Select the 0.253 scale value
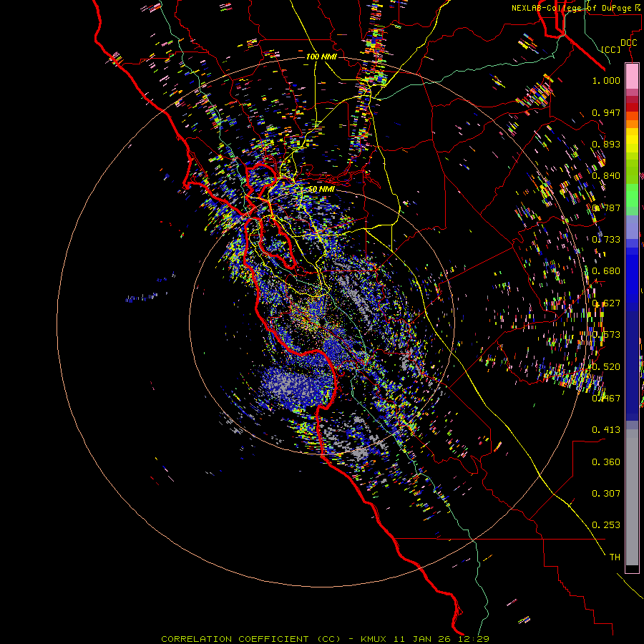 click(606, 525)
